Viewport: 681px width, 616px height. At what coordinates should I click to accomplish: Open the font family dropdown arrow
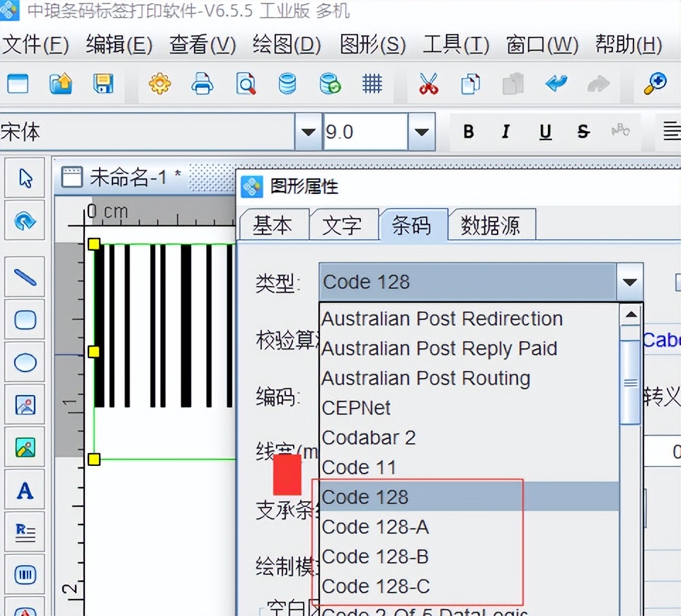tap(308, 132)
